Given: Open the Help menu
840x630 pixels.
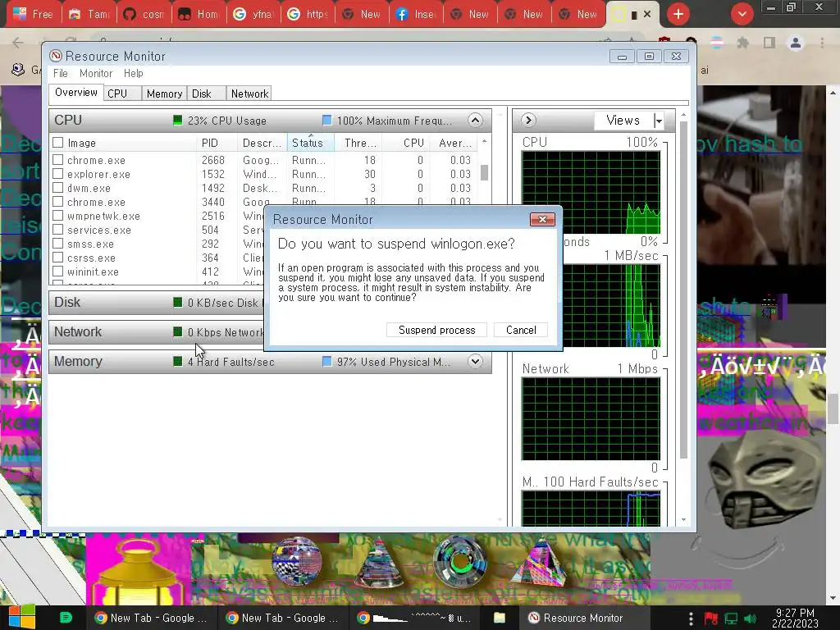Looking at the screenshot, I should point(134,73).
